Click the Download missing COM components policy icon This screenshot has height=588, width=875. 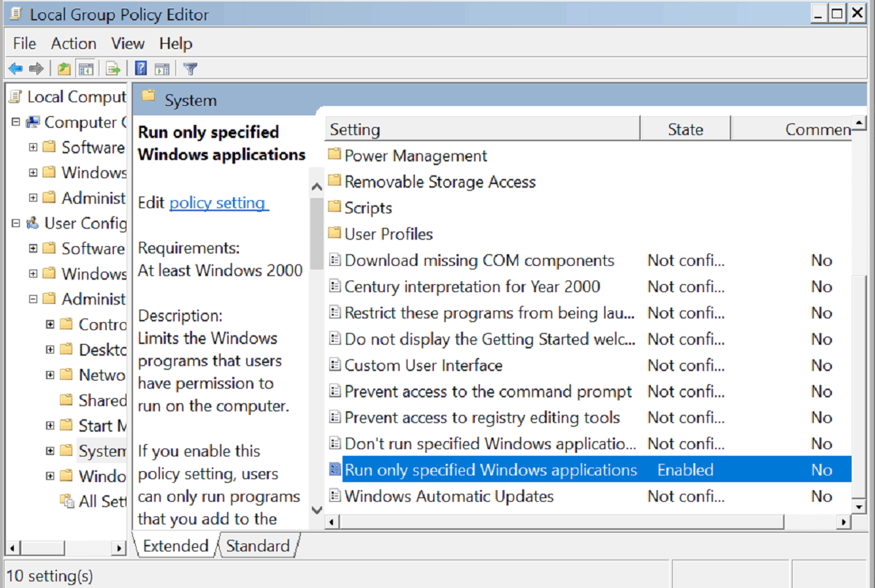tap(335, 259)
